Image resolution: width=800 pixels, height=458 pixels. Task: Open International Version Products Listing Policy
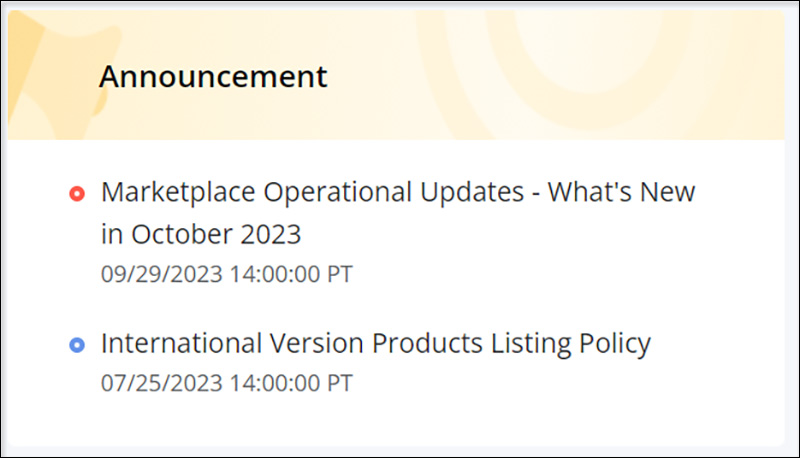376,343
